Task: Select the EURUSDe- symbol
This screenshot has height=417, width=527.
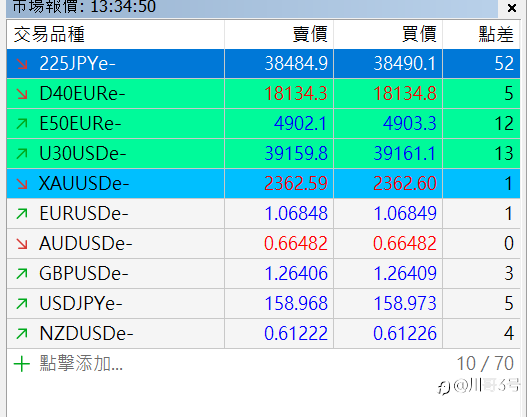Action: click(x=84, y=213)
